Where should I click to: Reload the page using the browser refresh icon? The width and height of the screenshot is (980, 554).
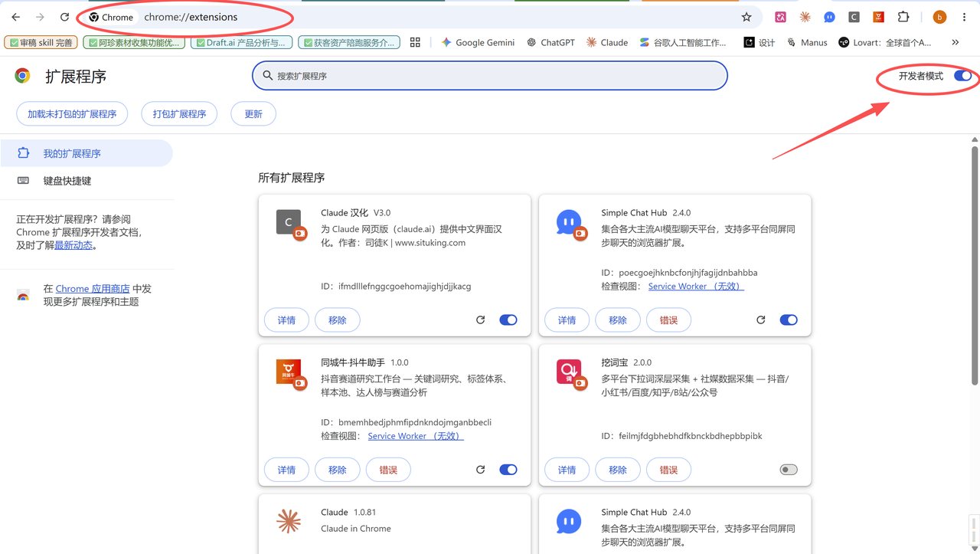pyautogui.click(x=65, y=17)
